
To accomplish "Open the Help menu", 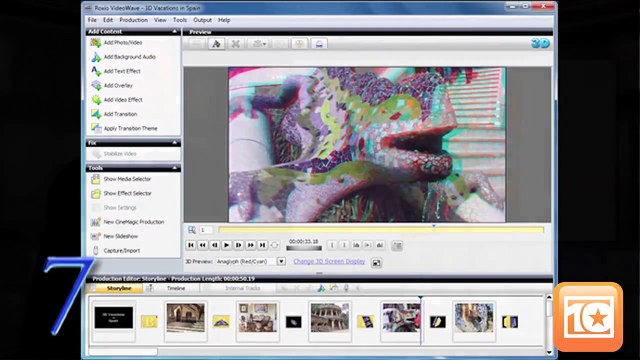I will point(224,20).
